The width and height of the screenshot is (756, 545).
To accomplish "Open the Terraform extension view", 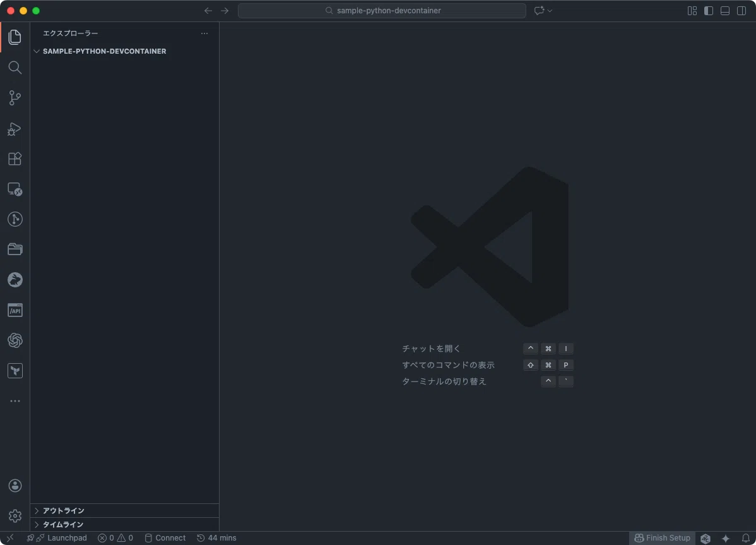I will pos(15,371).
